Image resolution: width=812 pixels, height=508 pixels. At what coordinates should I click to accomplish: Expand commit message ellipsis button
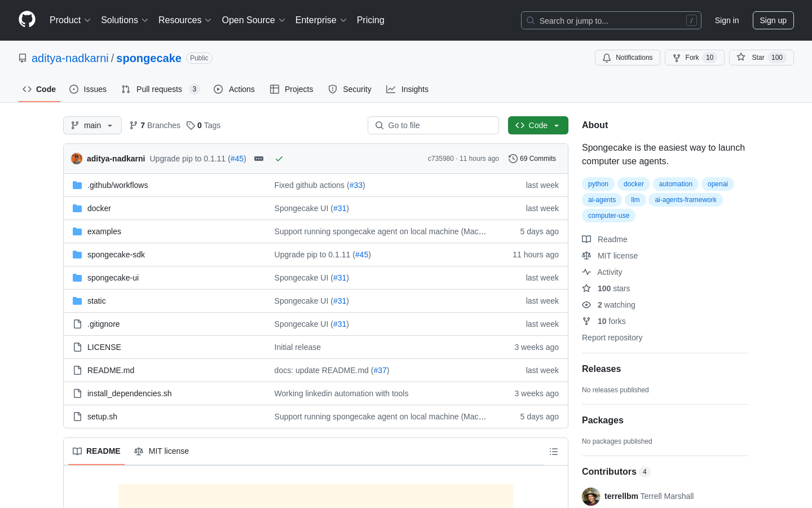(259, 159)
